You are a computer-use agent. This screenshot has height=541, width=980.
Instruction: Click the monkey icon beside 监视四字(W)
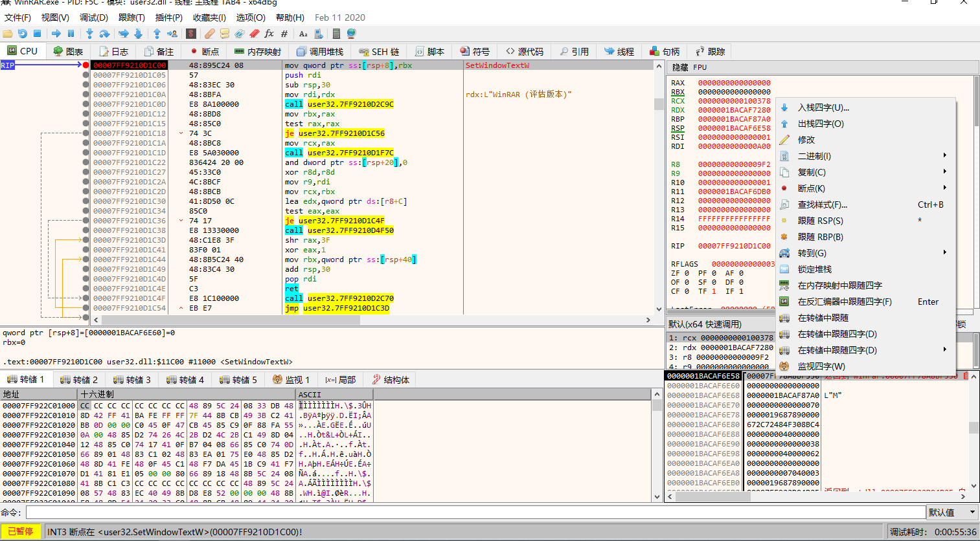pos(784,366)
